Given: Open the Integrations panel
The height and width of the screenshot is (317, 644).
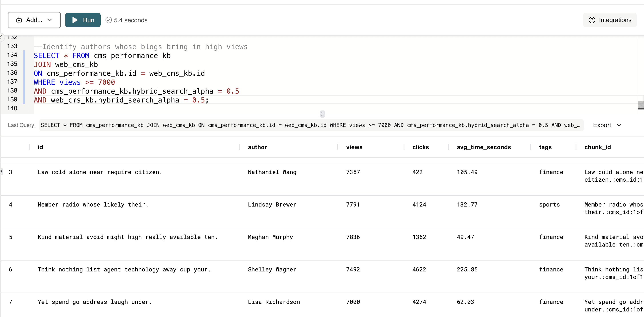Looking at the screenshot, I should 615,20.
